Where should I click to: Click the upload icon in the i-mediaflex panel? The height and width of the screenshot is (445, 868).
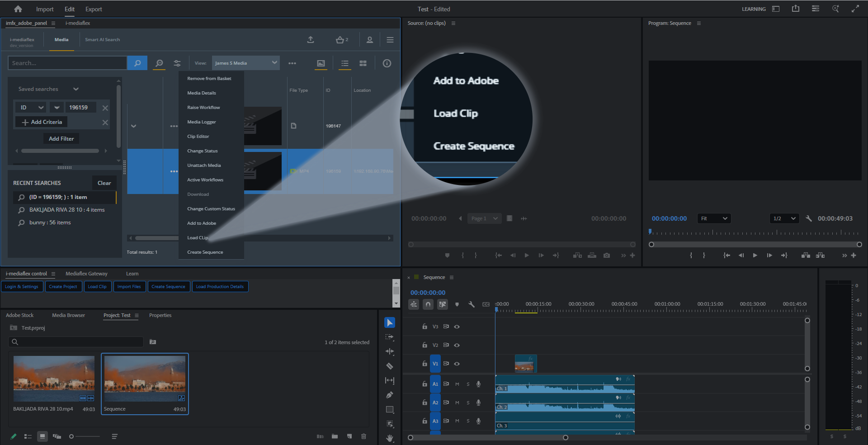[x=311, y=40]
